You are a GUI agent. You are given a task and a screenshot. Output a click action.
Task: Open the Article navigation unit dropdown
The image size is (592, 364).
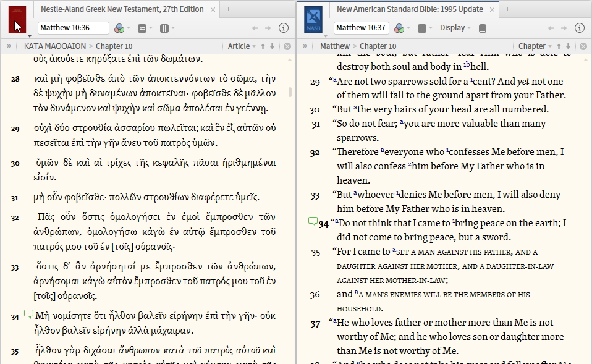(242, 46)
